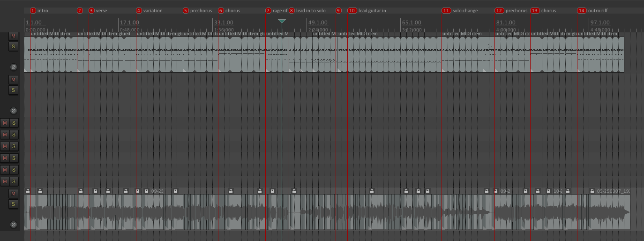Image resolution: width=644 pixels, height=241 pixels.
Task: Click the red number 14 outro riff badge
Action: [582, 10]
